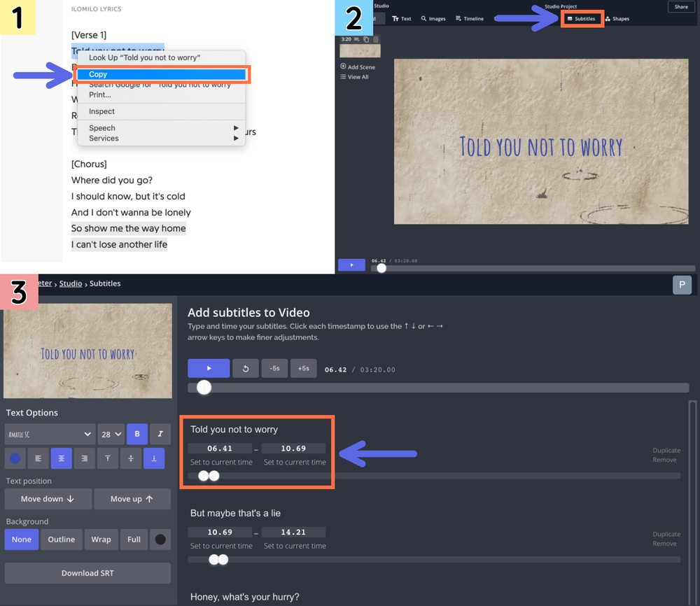This screenshot has width=700, height=606.
Task: Select the Subtitles tool in the top toolbar
Action: click(x=582, y=19)
